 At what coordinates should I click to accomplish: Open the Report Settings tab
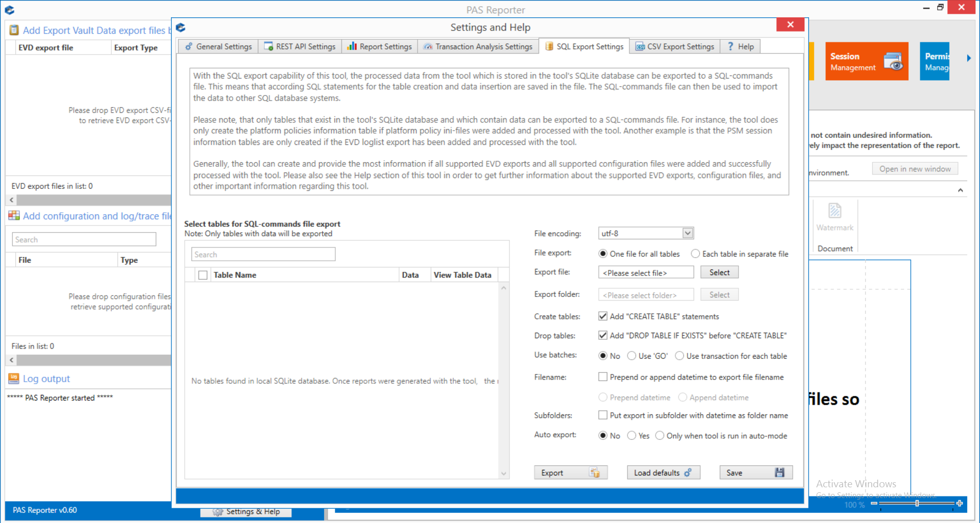tap(379, 46)
